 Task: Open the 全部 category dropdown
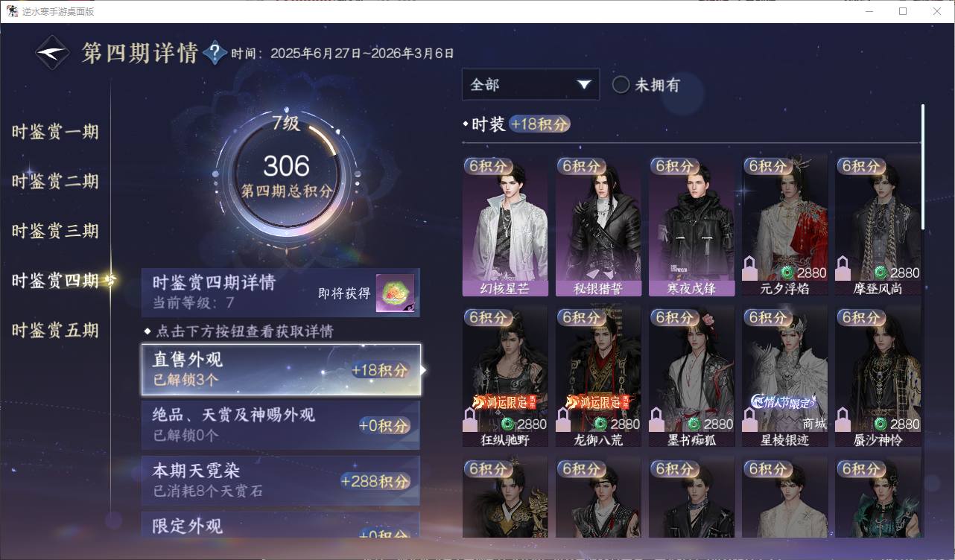click(530, 84)
